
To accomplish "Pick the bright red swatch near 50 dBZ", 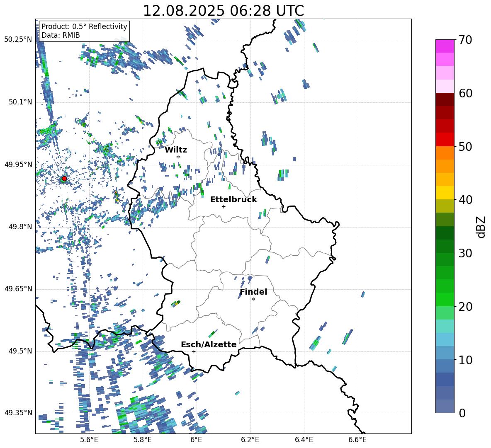I will [445, 140].
